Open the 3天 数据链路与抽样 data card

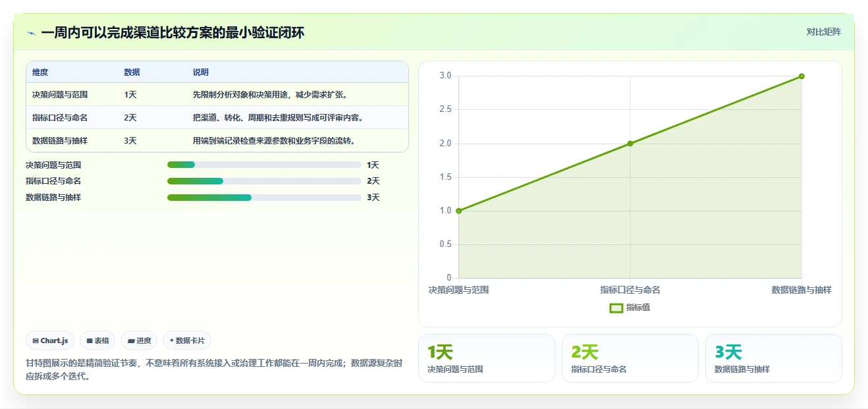774,358
